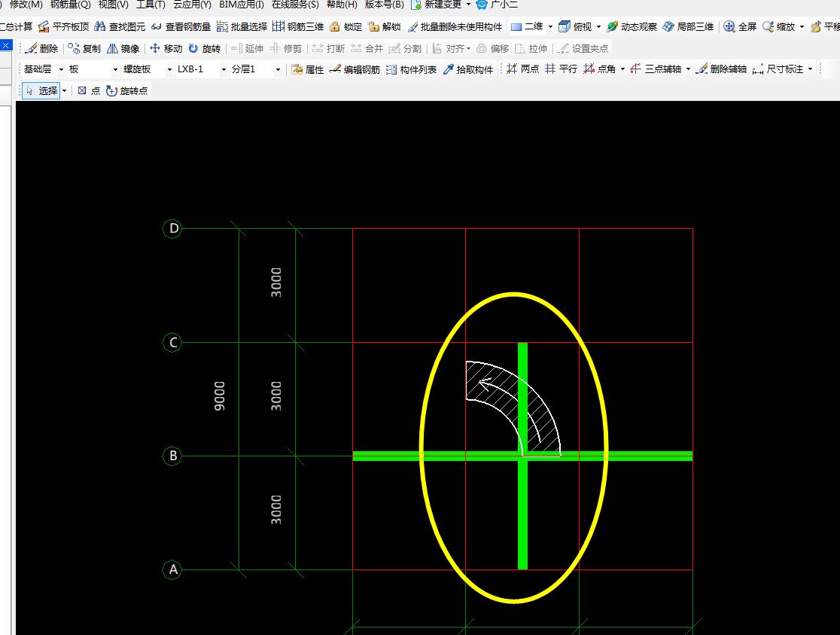Click 动态观察 orbit tool
This screenshot has width=840, height=635.
pos(632,26)
